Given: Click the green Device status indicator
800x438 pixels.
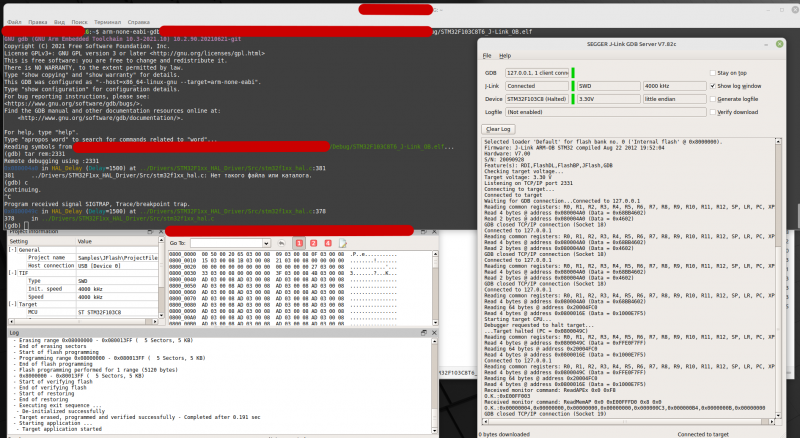Looking at the screenshot, I should point(573,99).
